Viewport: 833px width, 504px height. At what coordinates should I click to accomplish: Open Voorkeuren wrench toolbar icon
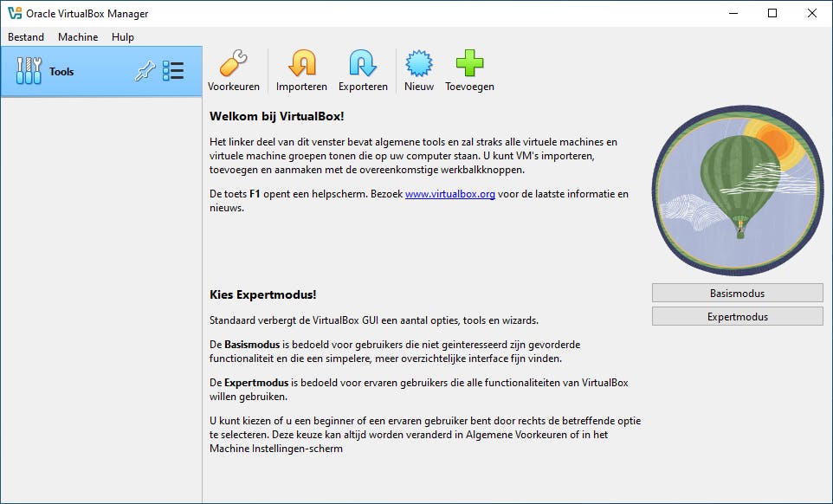pos(233,64)
